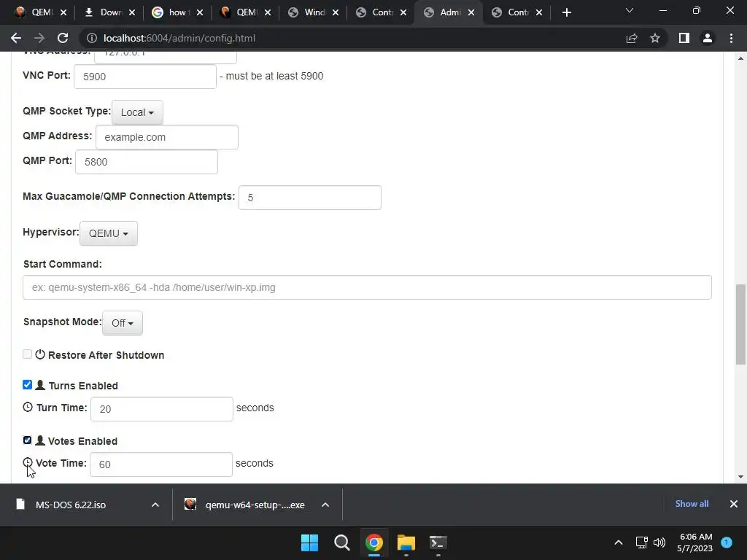747x560 pixels.
Task: Open the Chrome profile menu
Action: pos(708,38)
